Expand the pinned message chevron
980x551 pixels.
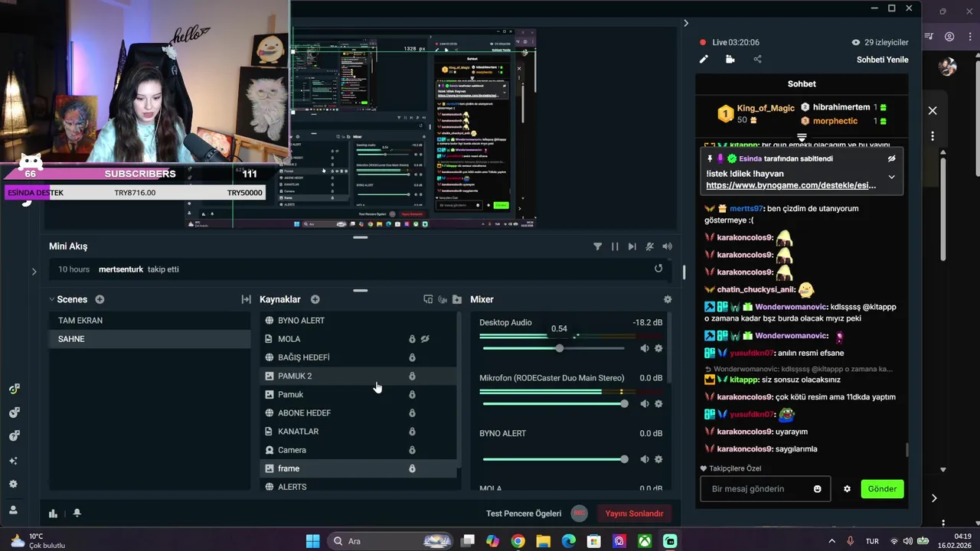891,177
